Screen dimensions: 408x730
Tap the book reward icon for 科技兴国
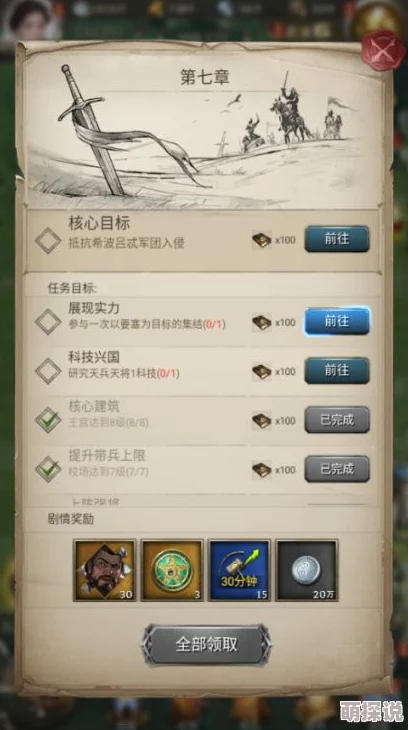point(262,372)
